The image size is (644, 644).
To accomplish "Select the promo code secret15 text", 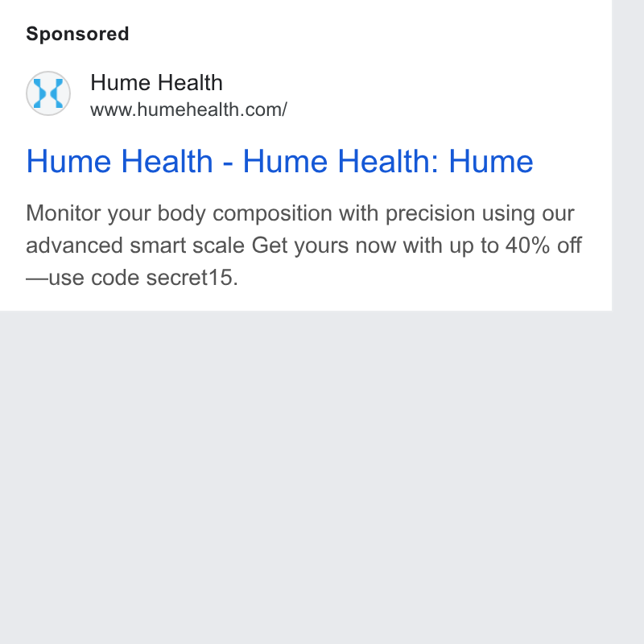I will (192, 278).
